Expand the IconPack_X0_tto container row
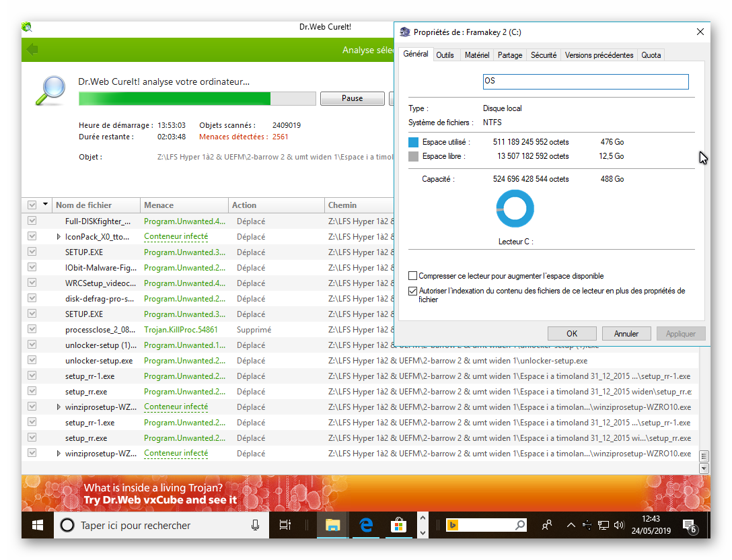This screenshot has width=732, height=560. [59, 237]
